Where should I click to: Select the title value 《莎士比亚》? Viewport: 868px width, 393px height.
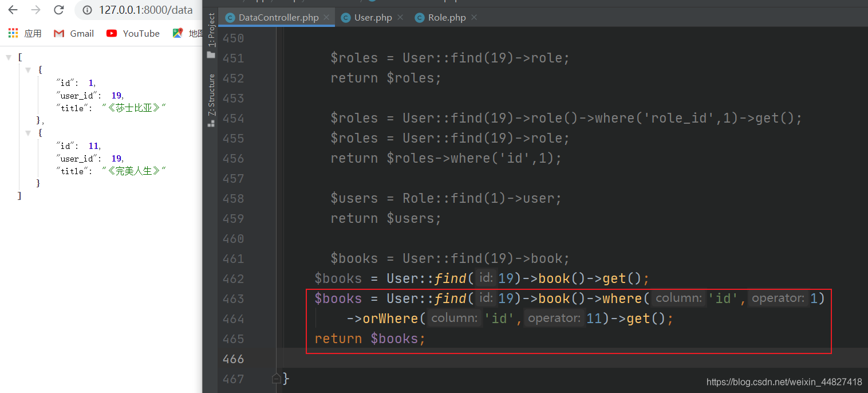[134, 108]
